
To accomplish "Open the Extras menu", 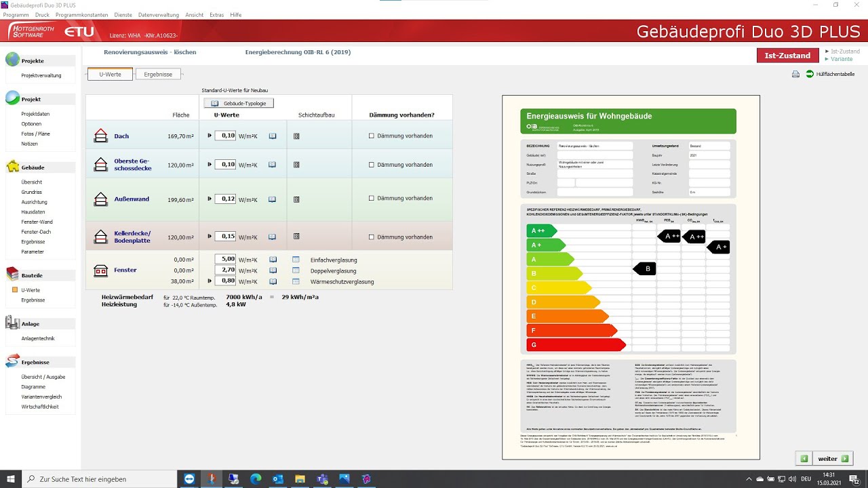I will [217, 15].
